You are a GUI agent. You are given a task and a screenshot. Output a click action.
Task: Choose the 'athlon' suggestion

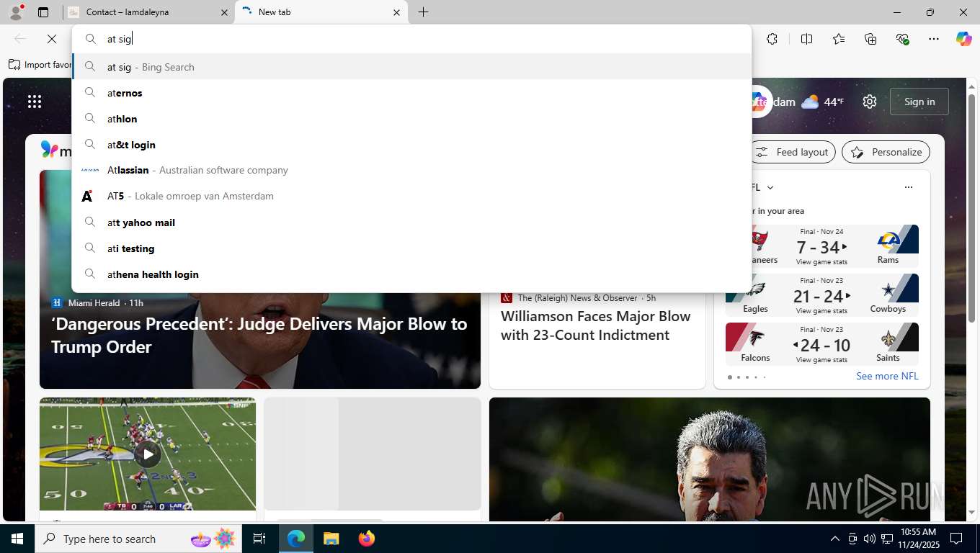pyautogui.click(x=411, y=119)
